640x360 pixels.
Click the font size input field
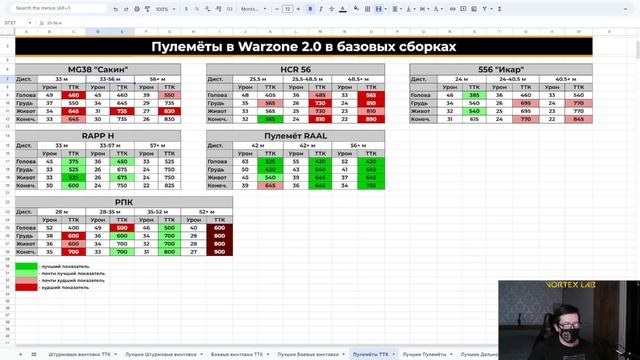287,9
